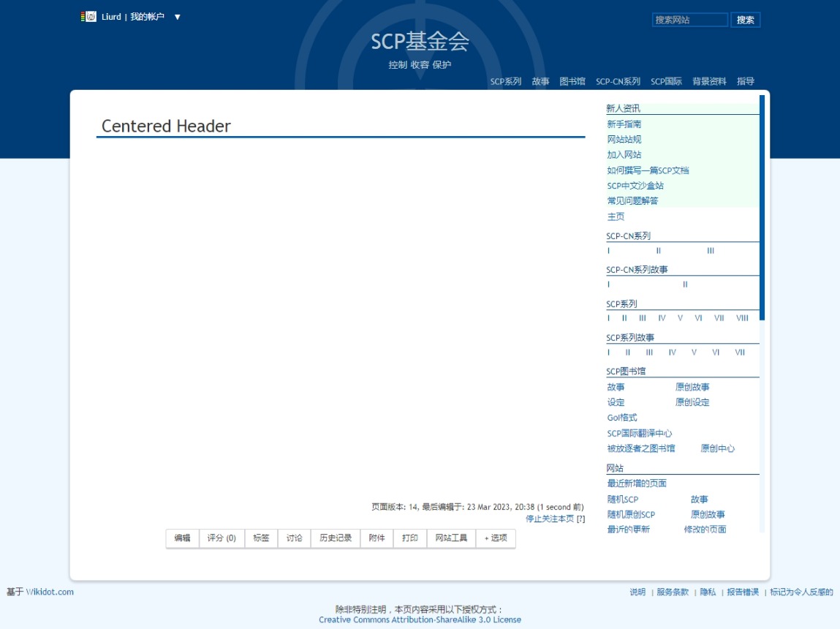Image resolution: width=840 pixels, height=629 pixels.
Task: Click 标记为令人反感的 footer link
Action: 801,592
